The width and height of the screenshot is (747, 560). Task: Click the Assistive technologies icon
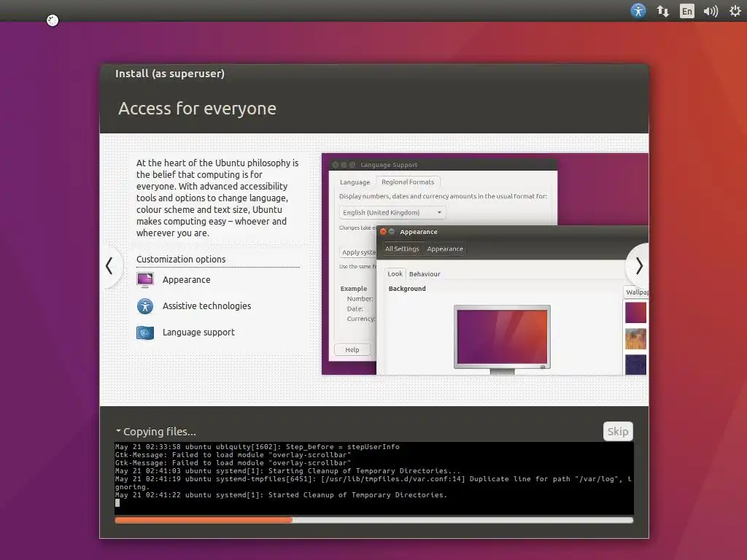145,306
